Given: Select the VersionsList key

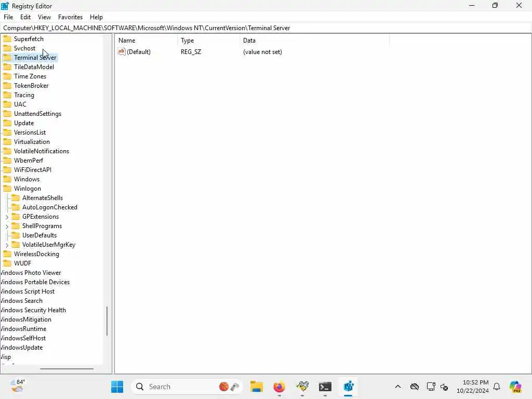Looking at the screenshot, I should (30, 132).
